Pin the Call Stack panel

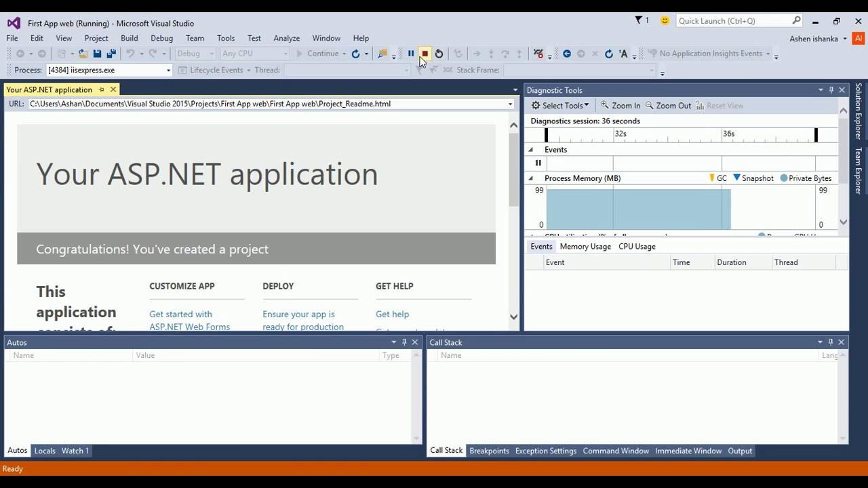(831, 342)
